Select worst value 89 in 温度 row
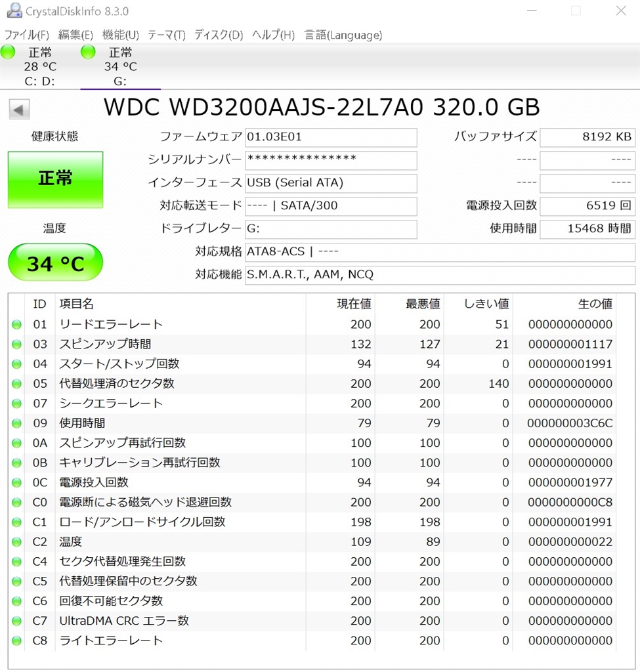 coord(433,542)
